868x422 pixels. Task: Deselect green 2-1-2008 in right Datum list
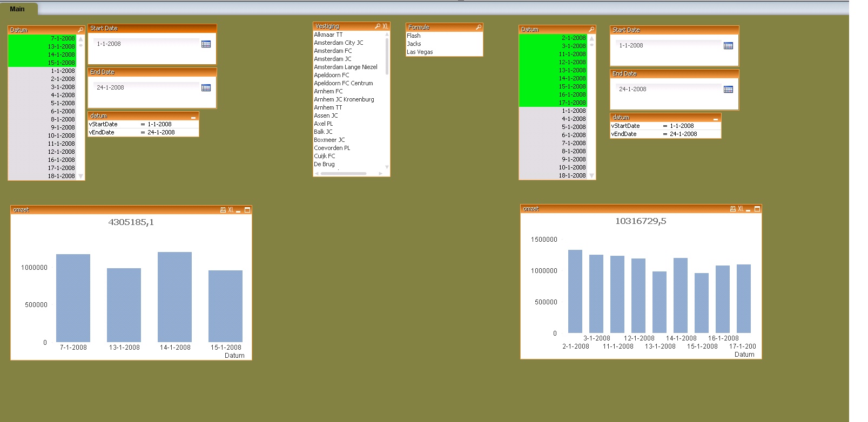coord(553,38)
